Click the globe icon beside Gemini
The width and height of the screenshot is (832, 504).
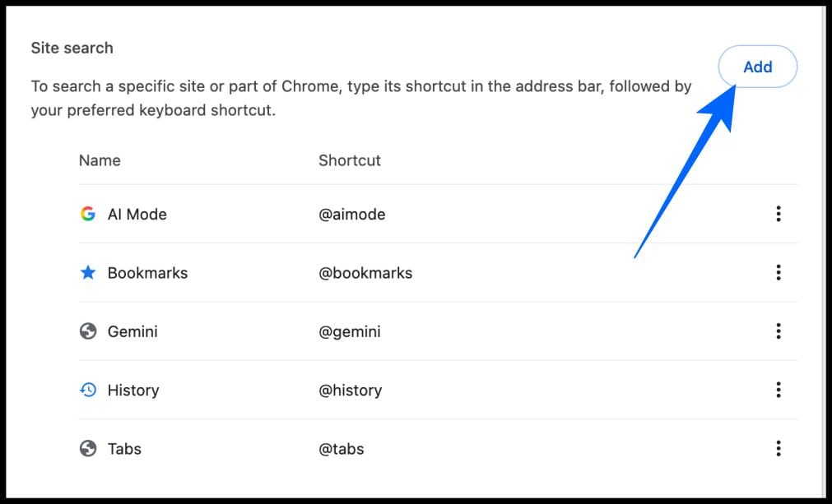pos(88,331)
